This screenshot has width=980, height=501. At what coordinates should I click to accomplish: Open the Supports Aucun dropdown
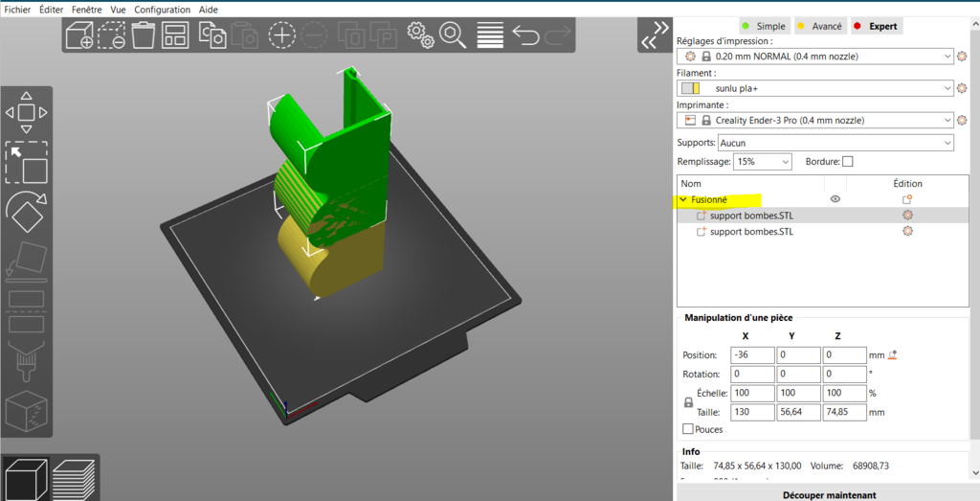click(835, 144)
